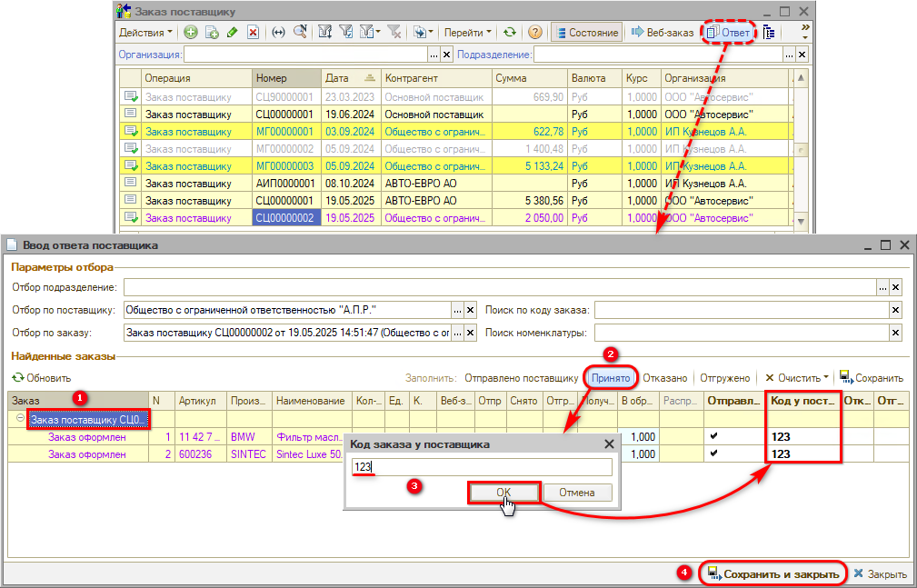Click the Код заказа у поставщика input field

point(482,467)
